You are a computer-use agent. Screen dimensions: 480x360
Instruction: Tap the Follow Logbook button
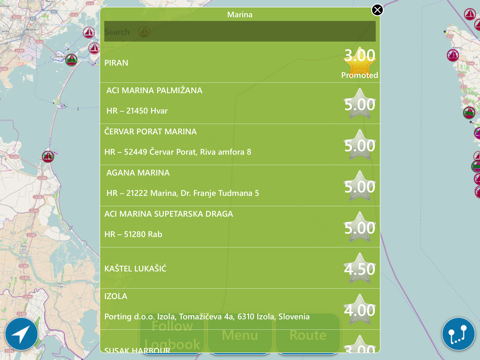(x=172, y=334)
